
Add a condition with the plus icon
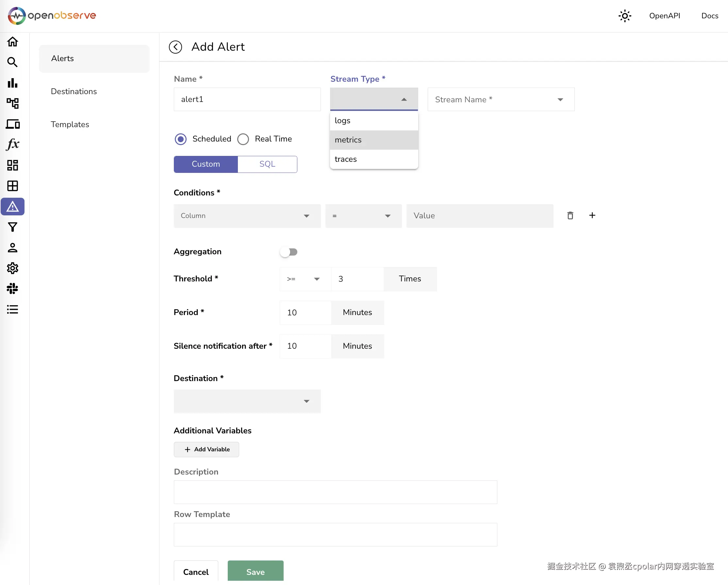coord(592,215)
